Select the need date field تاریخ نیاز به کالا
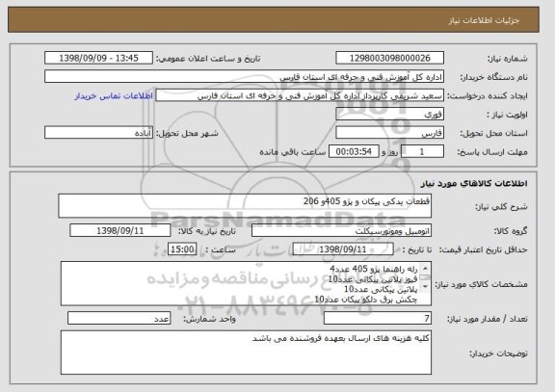 pyautogui.click(x=120, y=231)
